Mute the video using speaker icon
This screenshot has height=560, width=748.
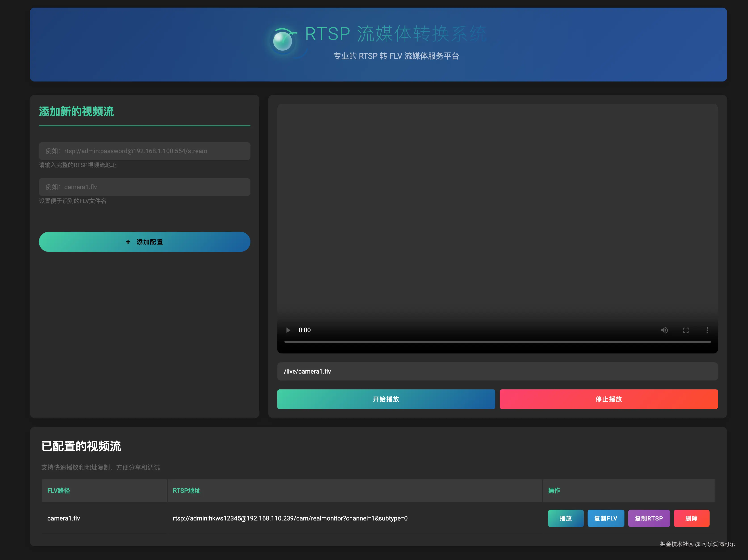(x=664, y=330)
